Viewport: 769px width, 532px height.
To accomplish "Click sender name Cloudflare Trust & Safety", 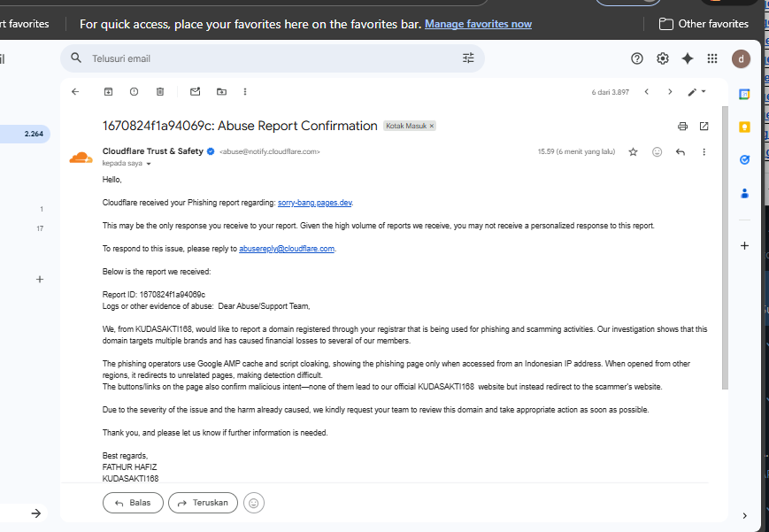I will tap(152, 151).
